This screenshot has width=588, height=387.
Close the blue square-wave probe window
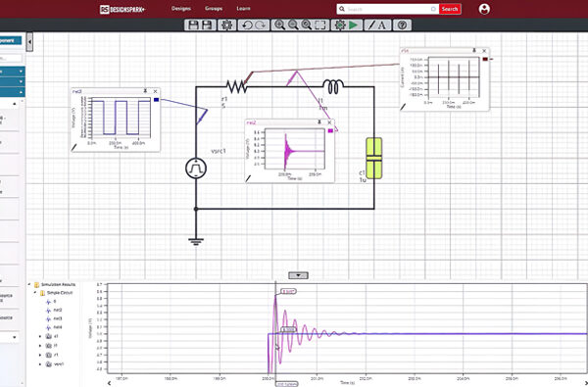click(155, 91)
